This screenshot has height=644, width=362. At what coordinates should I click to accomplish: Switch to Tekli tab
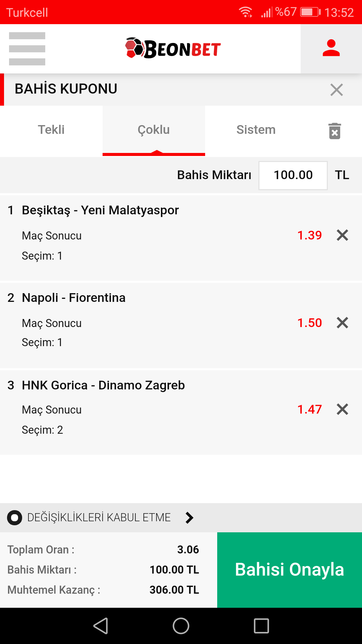(51, 130)
